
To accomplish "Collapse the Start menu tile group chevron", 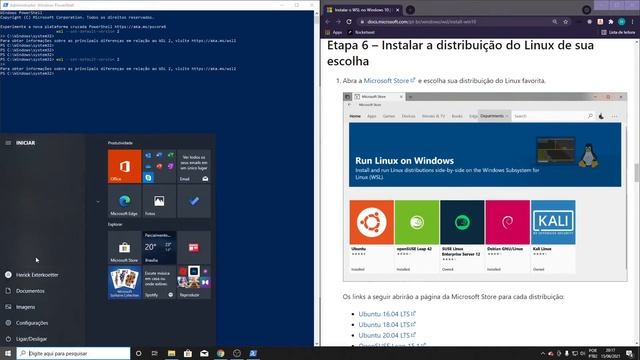I will (98, 201).
